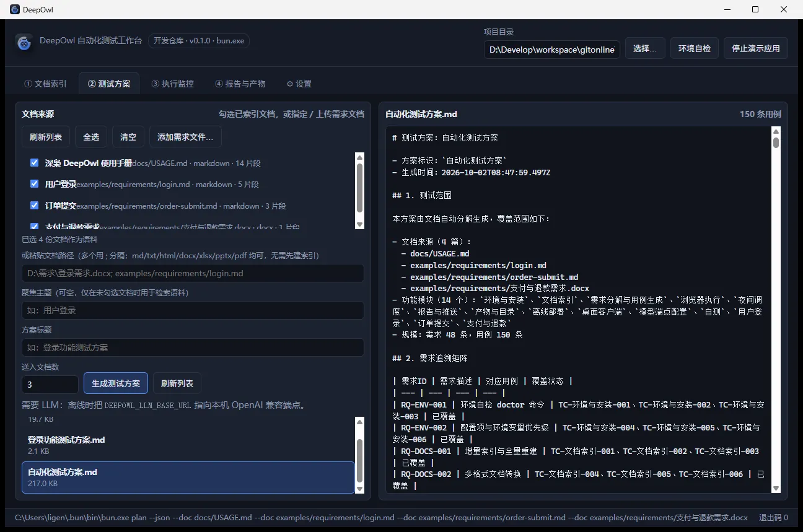Viewport: 803px width, 532px height.
Task: Toggle the 深枭 DeepOwl 使用手册 checkbox
Action: tap(35, 163)
